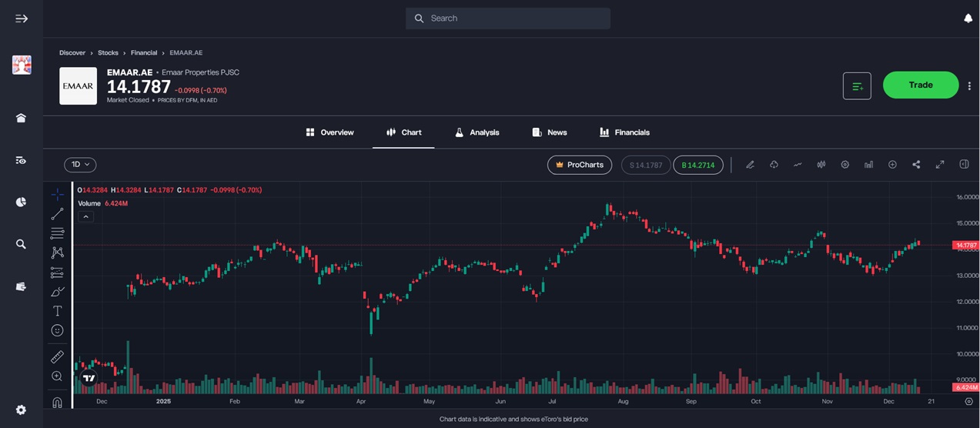Open ProCharts
This screenshot has width=980, height=428.
(580, 165)
